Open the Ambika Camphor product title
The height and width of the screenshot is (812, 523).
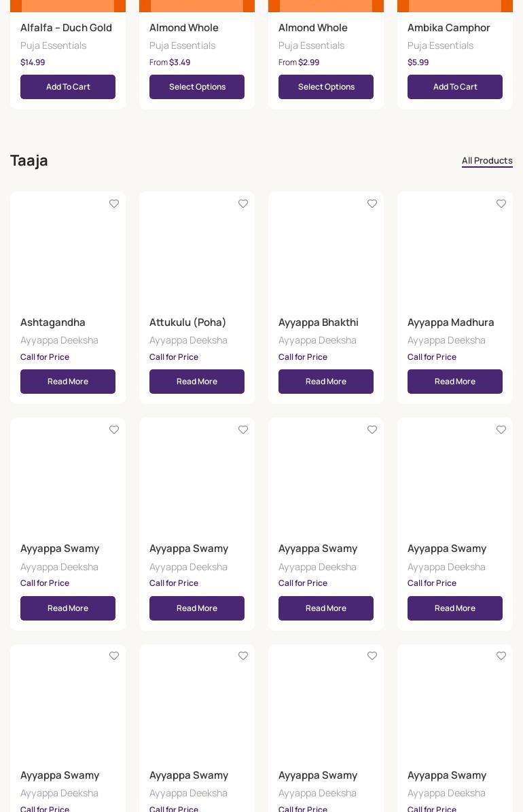tap(449, 28)
